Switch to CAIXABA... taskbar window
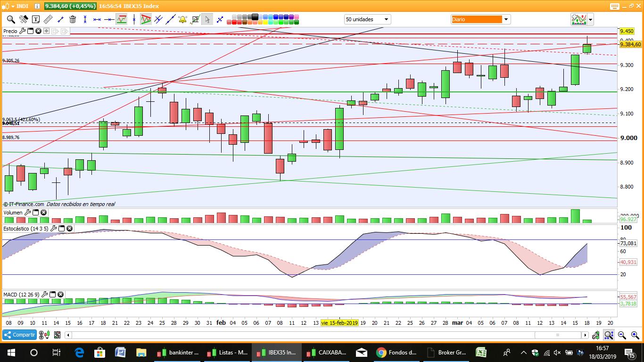644x362 pixels. pyautogui.click(x=328, y=352)
